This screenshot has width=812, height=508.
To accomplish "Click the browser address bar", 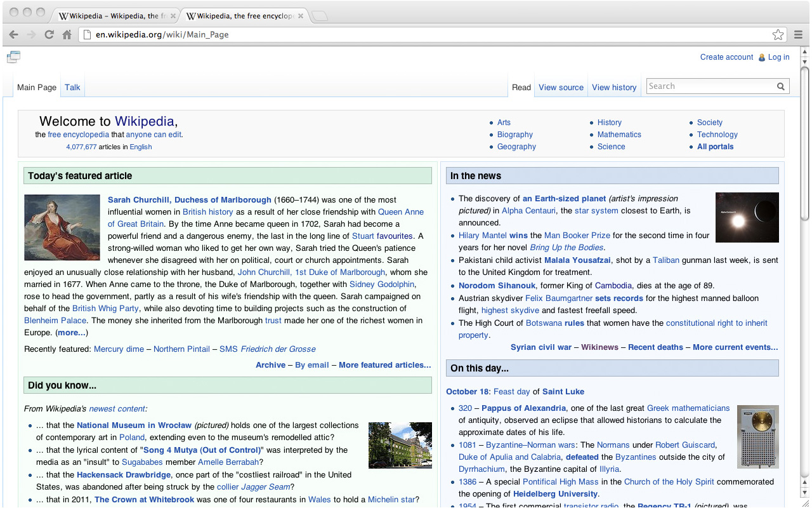I will click(431, 35).
